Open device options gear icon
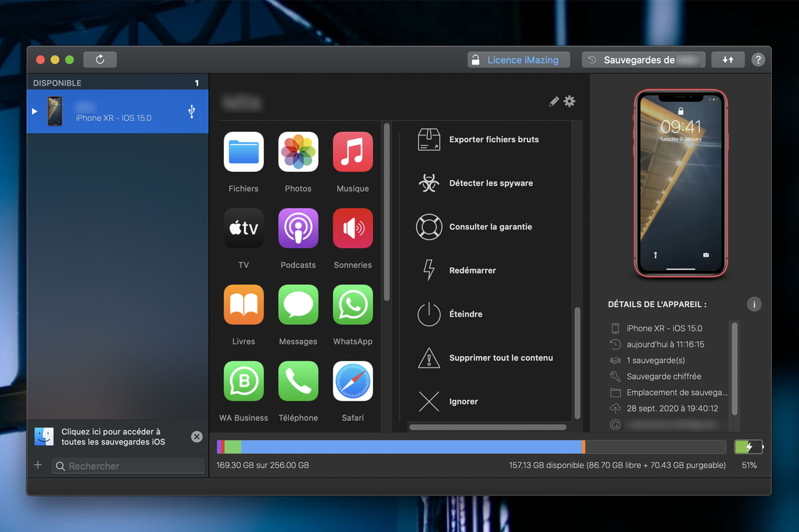The image size is (799, 532). click(x=570, y=102)
